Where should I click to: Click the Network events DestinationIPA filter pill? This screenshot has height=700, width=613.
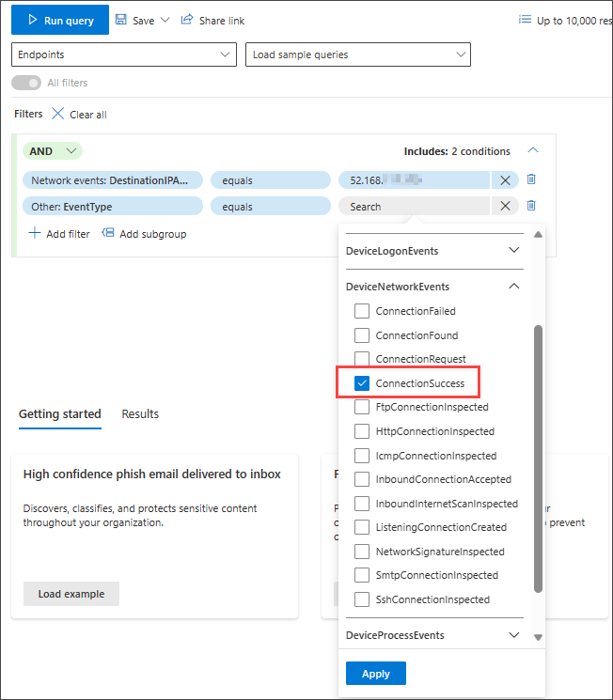[x=113, y=180]
